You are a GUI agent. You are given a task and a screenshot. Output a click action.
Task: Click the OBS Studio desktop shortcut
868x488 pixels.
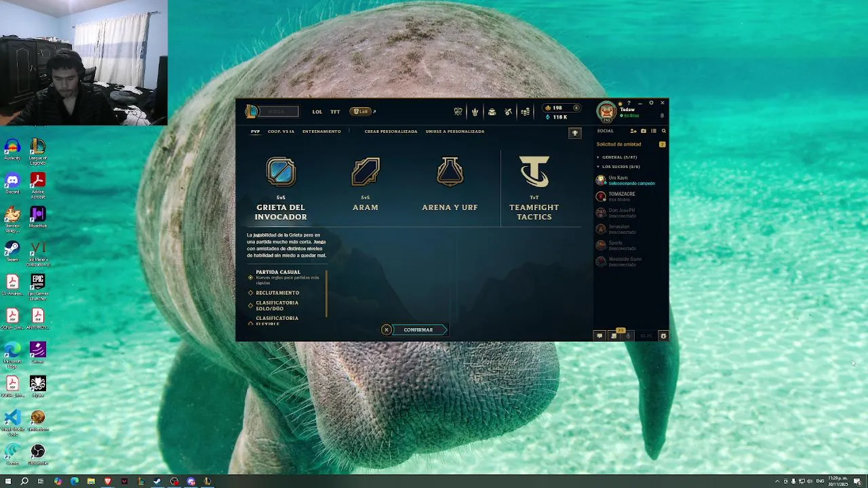(38, 454)
